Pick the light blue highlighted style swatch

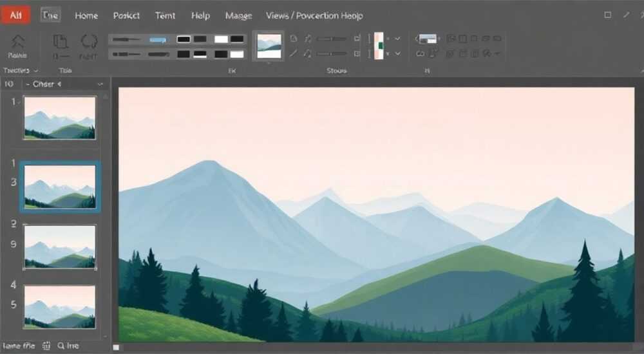(158, 40)
